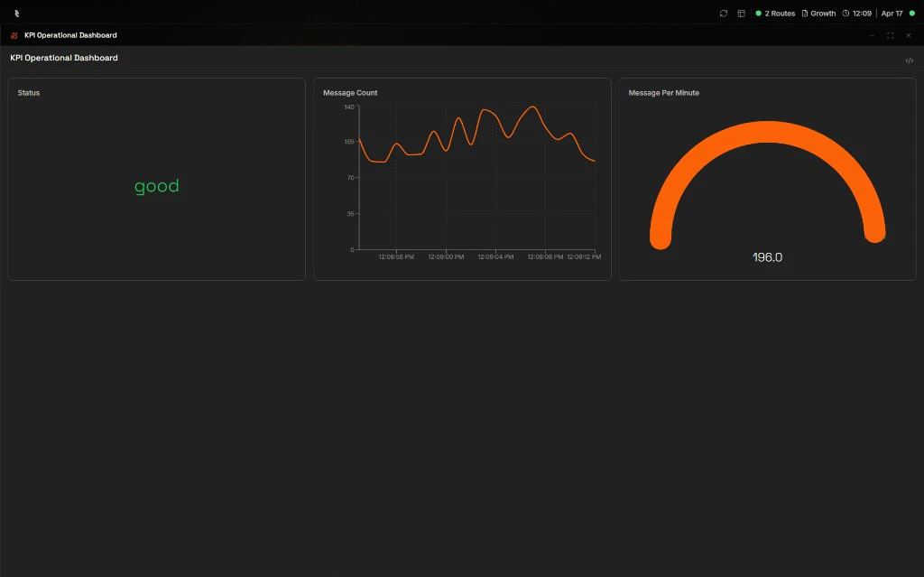Click the document icon beside Growth
The image size is (924, 577).
tap(805, 14)
